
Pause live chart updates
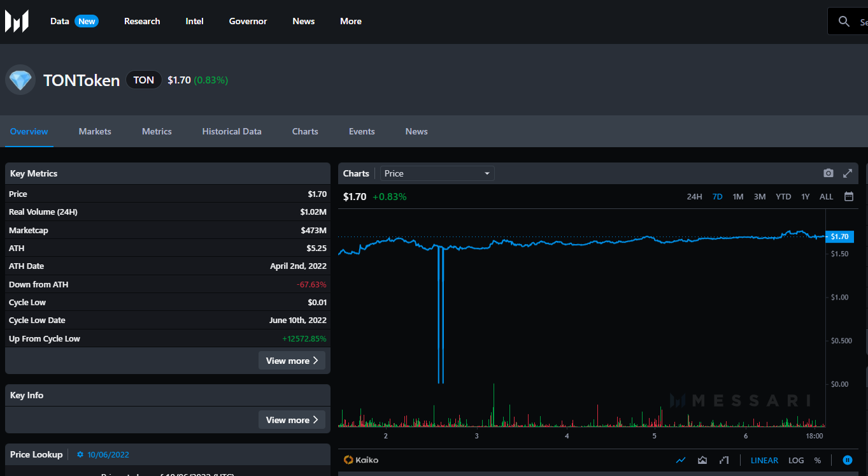[x=848, y=460]
